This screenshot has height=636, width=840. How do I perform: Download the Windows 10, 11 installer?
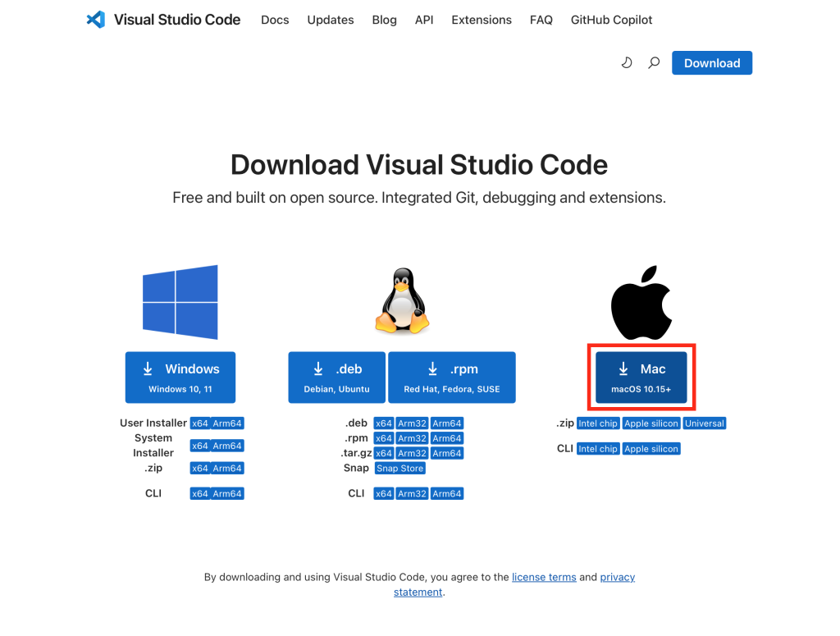(x=180, y=377)
